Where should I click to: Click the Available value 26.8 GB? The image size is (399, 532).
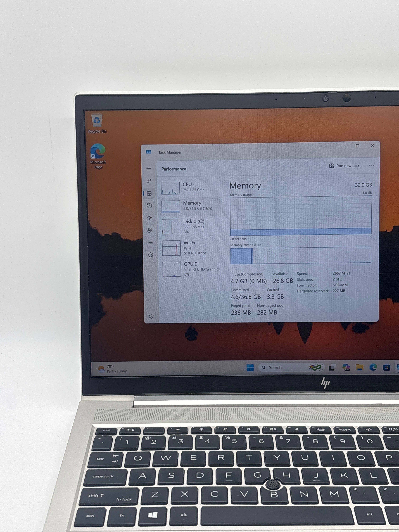(x=283, y=281)
